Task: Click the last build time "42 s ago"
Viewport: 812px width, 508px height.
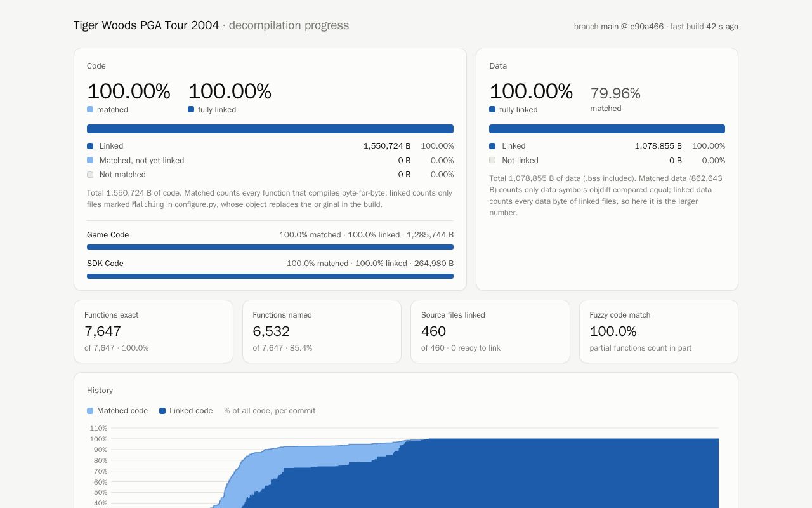Action: (x=722, y=27)
